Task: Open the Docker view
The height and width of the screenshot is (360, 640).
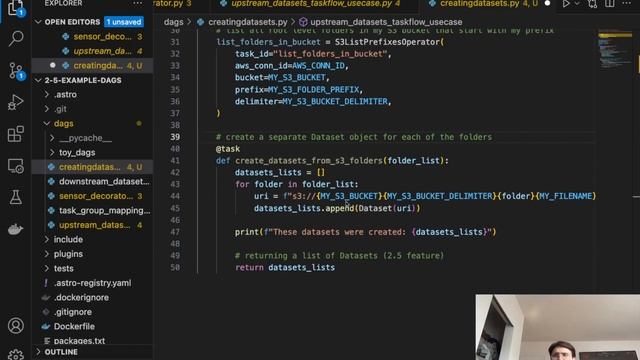Action: [16, 229]
